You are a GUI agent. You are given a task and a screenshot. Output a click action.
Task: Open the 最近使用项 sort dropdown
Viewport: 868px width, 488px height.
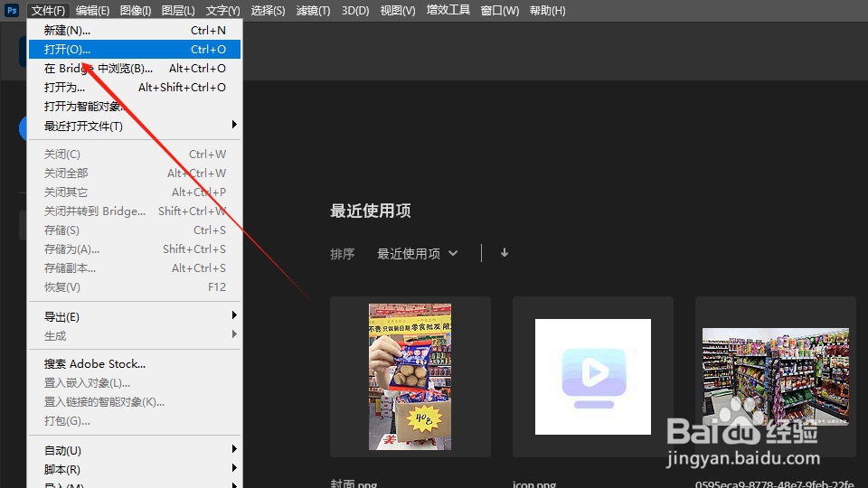pos(418,253)
